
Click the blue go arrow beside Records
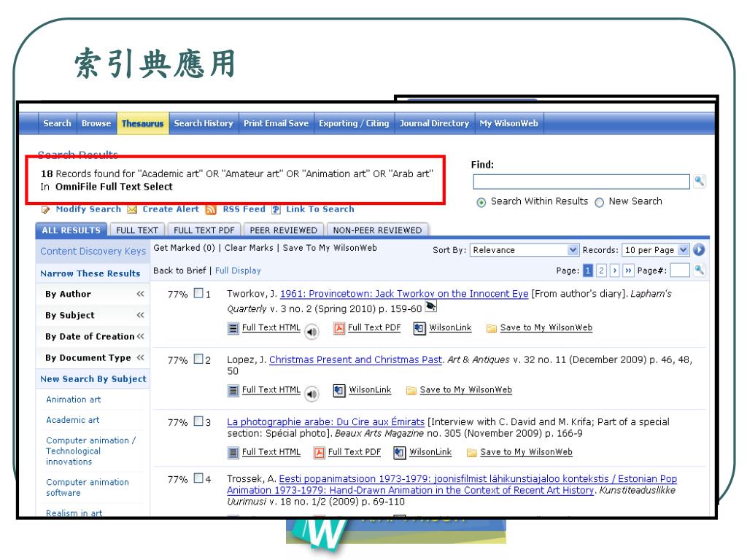(699, 249)
